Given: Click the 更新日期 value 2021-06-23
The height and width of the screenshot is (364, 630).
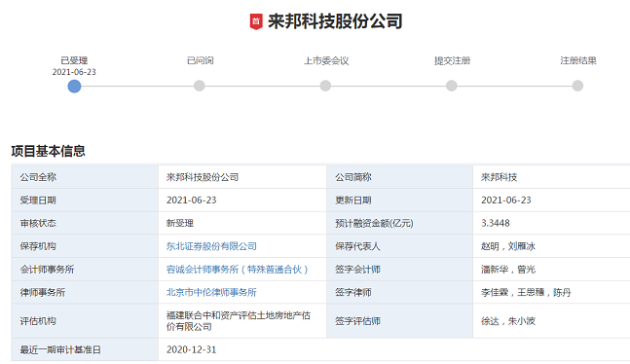Looking at the screenshot, I should (x=506, y=200).
